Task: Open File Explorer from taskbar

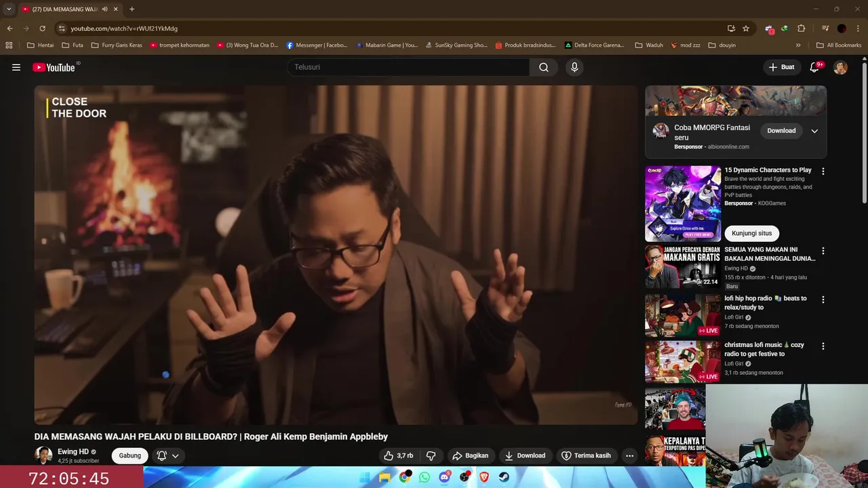Action: point(384,477)
